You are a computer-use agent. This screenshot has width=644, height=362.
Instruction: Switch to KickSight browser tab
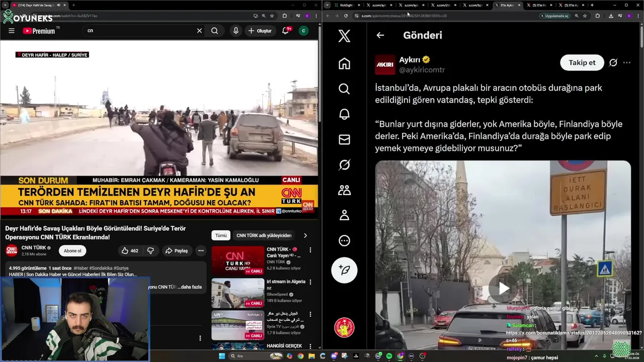[347, 5]
